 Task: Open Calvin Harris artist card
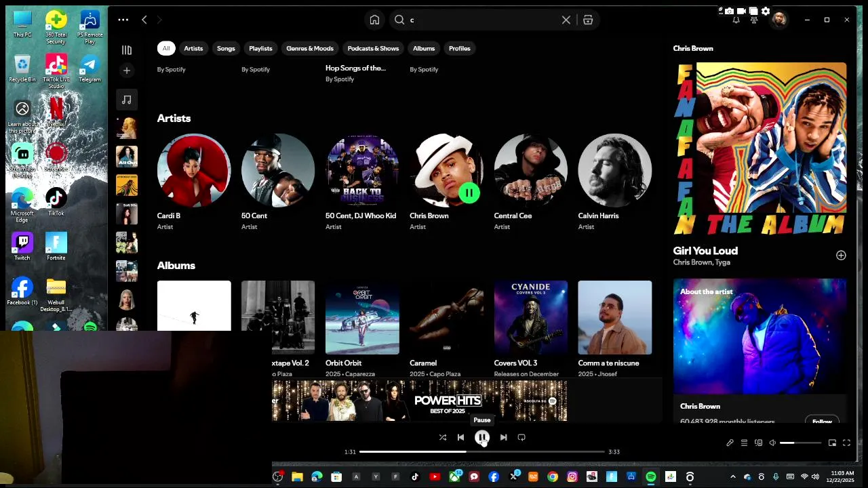coord(614,180)
